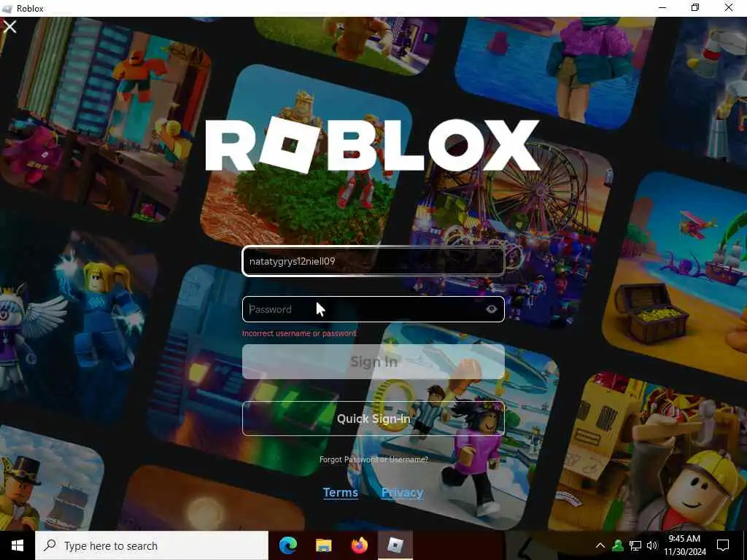Click the Roblox logo
Image resolution: width=747 pixels, height=560 pixels.
click(372, 145)
